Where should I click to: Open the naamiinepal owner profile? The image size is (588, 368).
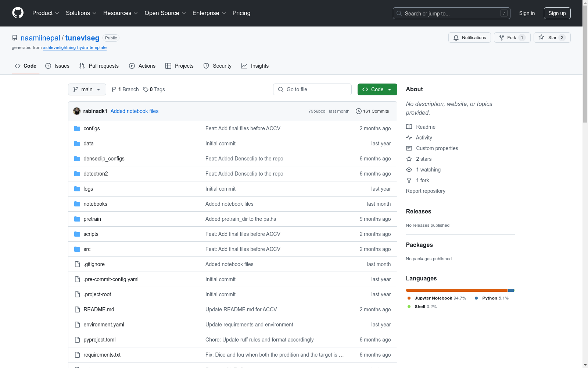40,38
